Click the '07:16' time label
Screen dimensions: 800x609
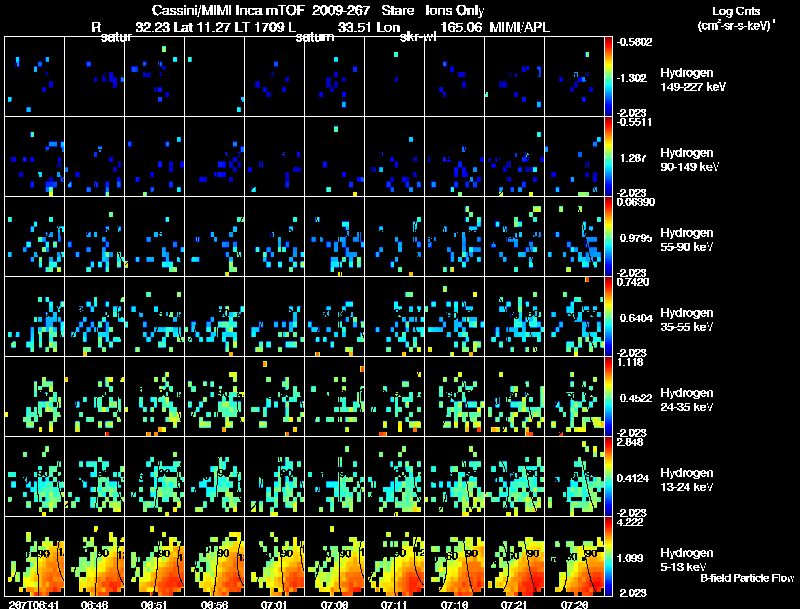[455, 604]
